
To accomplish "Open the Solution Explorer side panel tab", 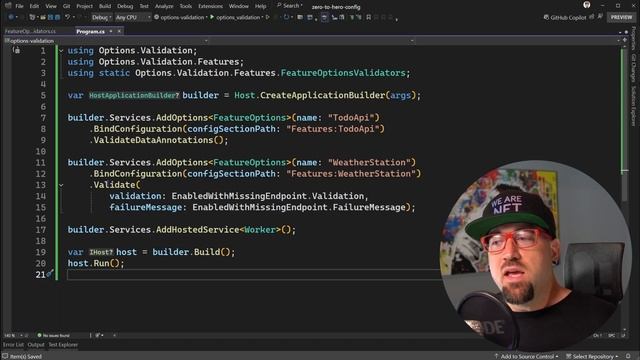I will pyautogui.click(x=634, y=106).
